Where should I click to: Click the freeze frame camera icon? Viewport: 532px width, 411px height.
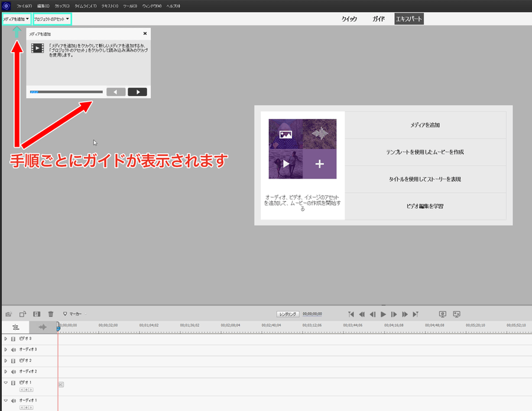[x=9, y=314]
